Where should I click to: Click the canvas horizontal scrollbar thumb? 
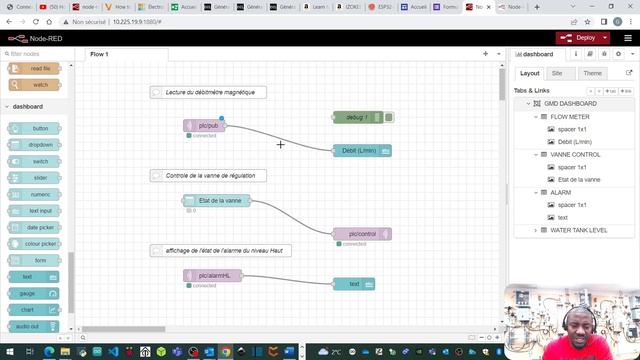(x=123, y=329)
